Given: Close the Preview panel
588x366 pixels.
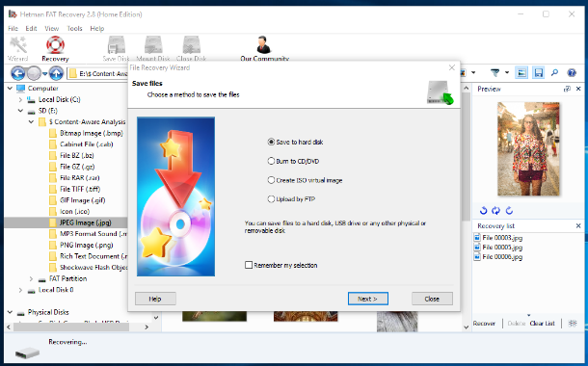Looking at the screenshot, I should [578, 89].
